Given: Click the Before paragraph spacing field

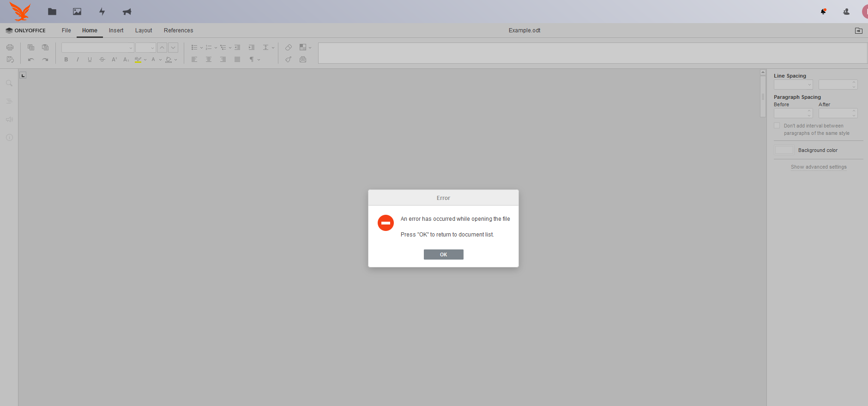Looking at the screenshot, I should coord(793,113).
